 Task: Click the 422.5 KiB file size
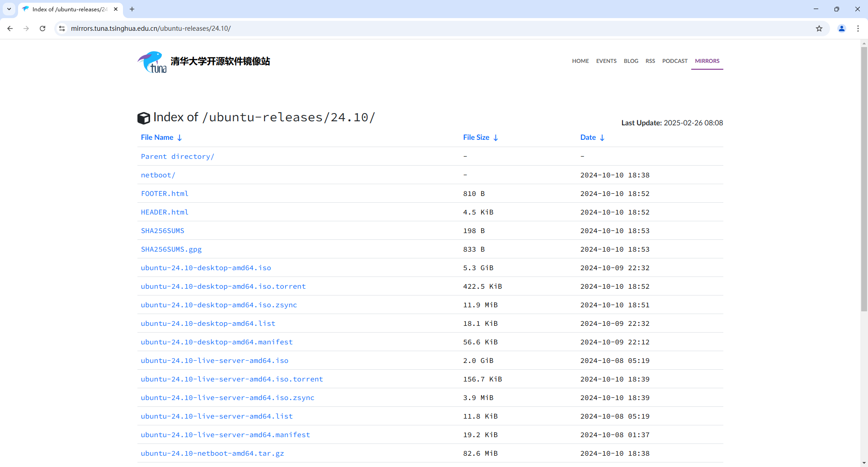click(x=483, y=286)
